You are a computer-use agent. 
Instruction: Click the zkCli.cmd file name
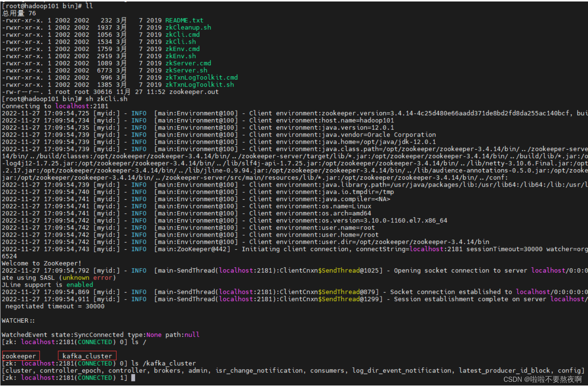click(x=182, y=34)
